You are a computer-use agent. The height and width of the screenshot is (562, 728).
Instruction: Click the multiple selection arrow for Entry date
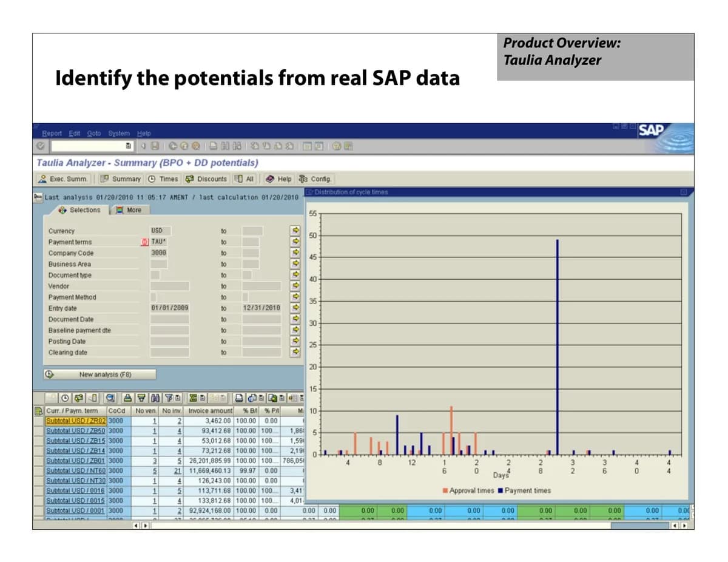(296, 308)
